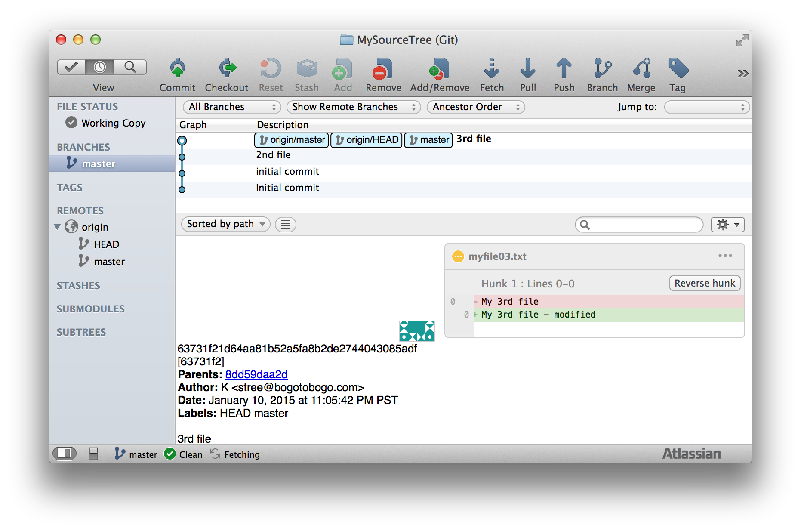Toggle sidebar visibility in status bar
801x531 pixels.
65,453
